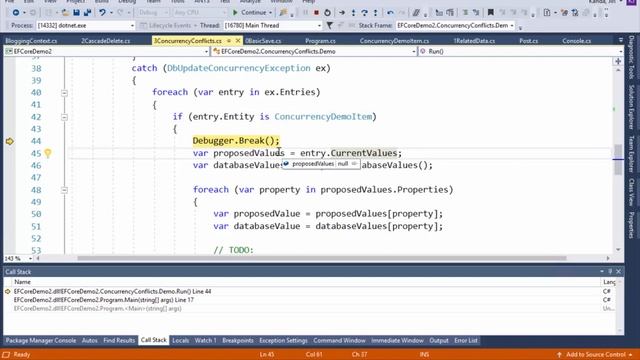
Task: Switch to the ConcurrencyDemoItem.cs tab
Action: click(394, 41)
